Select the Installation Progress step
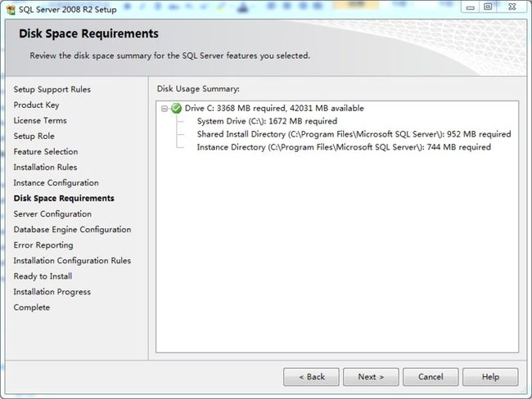This screenshot has height=399, width=532. 52,292
